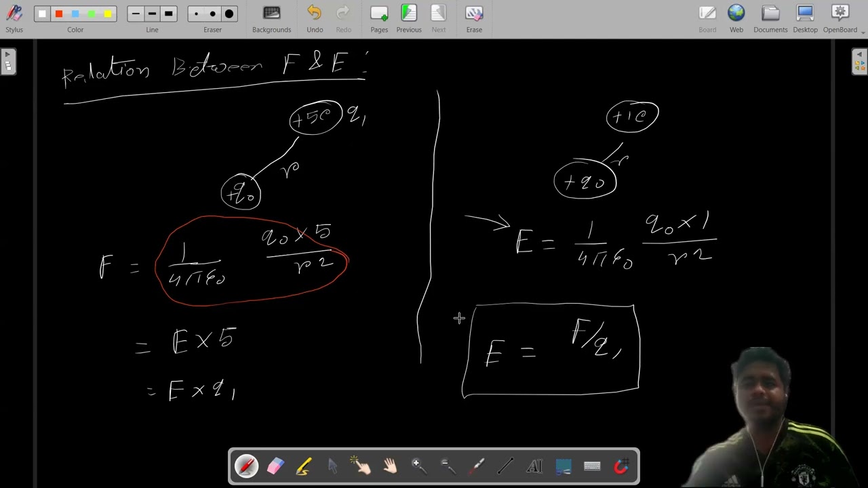Screen dimensions: 868x488
Task: Switch to Board mode
Action: point(707,18)
